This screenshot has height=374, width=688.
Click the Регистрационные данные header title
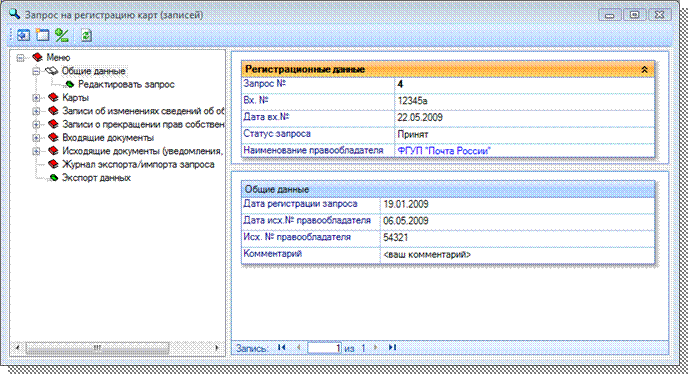pyautogui.click(x=305, y=69)
